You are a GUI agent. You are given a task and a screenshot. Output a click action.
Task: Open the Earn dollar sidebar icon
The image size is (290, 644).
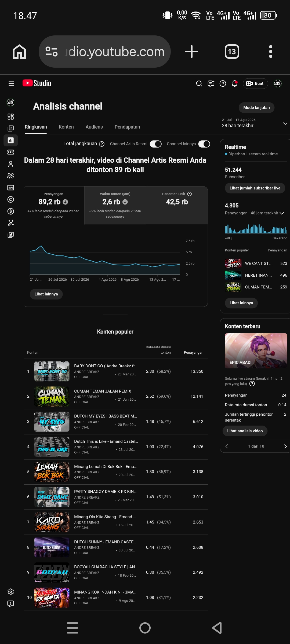(x=10, y=211)
